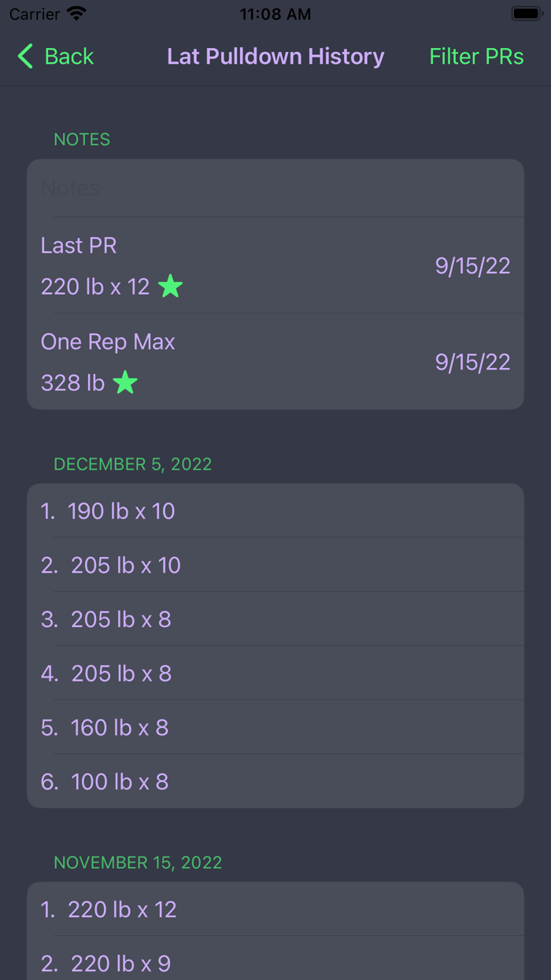Click inside the Notes text field
The image size is (551, 980).
click(275, 187)
